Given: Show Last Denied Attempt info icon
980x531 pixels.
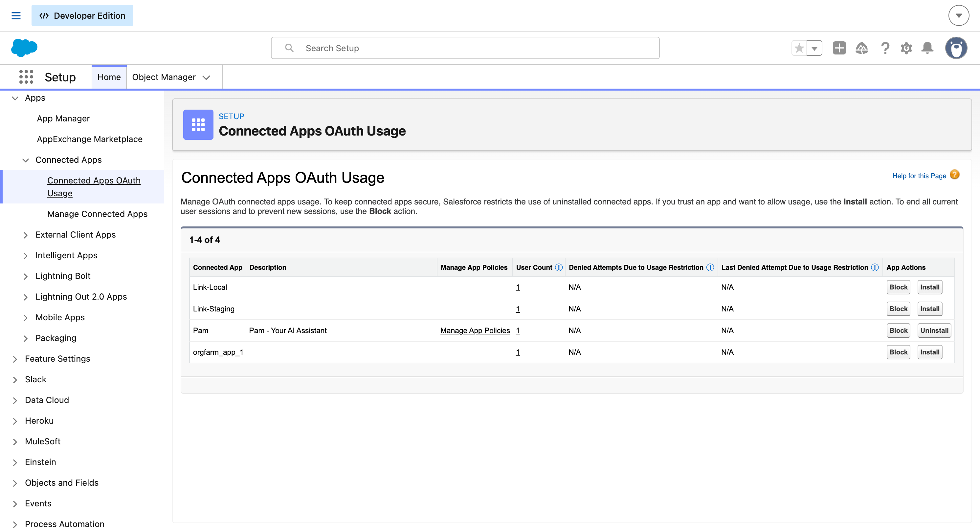Looking at the screenshot, I should 875,267.
